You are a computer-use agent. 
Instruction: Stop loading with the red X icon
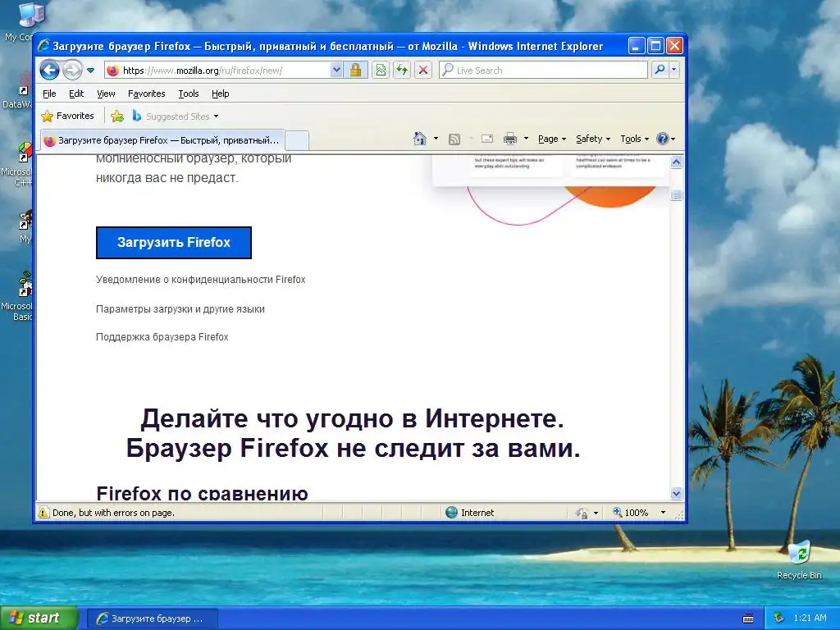tap(423, 71)
